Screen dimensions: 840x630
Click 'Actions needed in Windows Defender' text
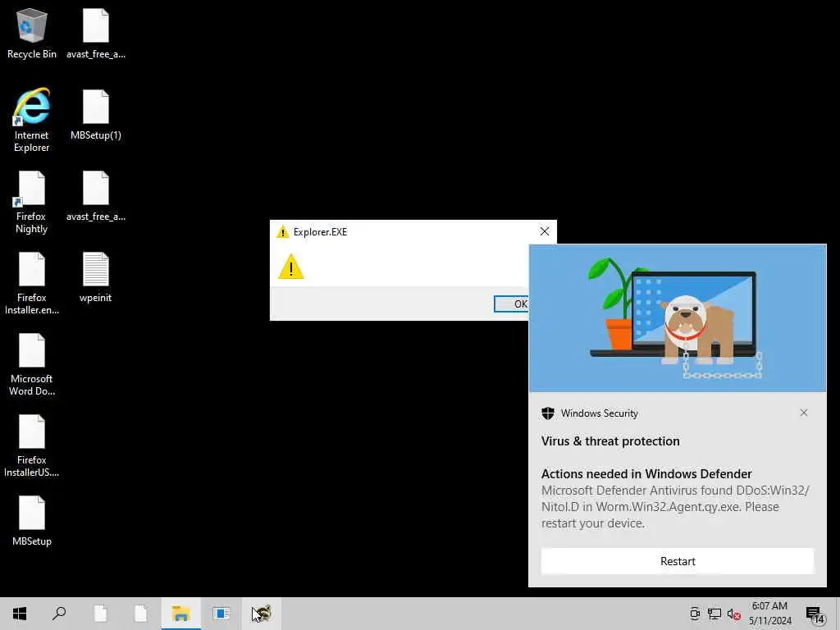646,473
